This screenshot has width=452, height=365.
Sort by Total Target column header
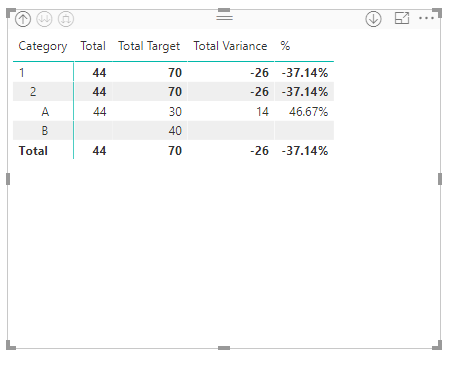tap(149, 46)
